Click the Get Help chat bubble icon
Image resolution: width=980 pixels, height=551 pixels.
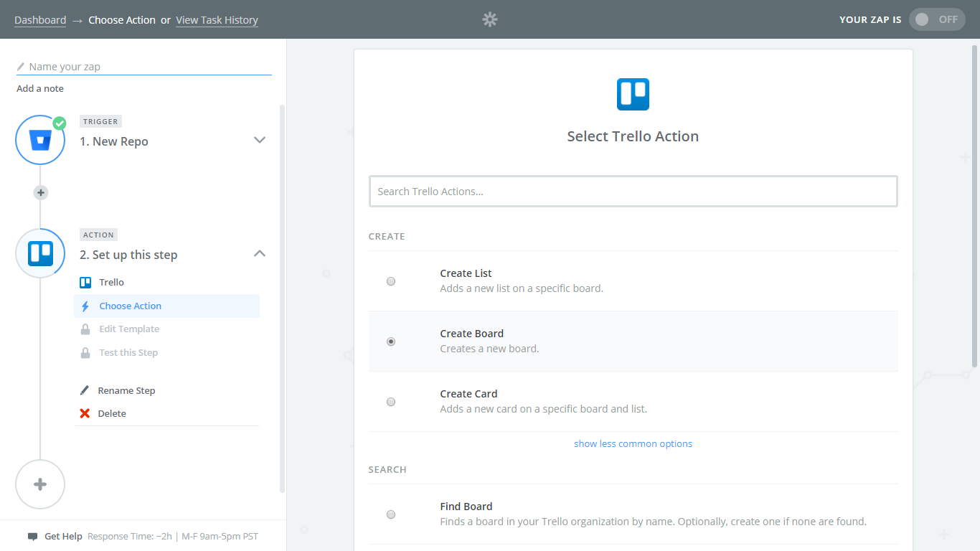pyautogui.click(x=32, y=537)
